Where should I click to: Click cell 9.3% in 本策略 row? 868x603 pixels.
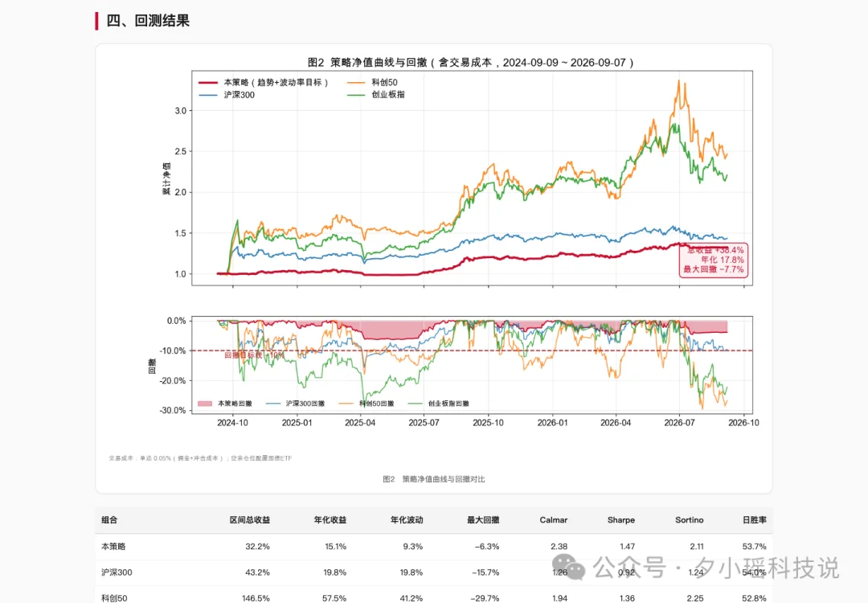coord(413,547)
